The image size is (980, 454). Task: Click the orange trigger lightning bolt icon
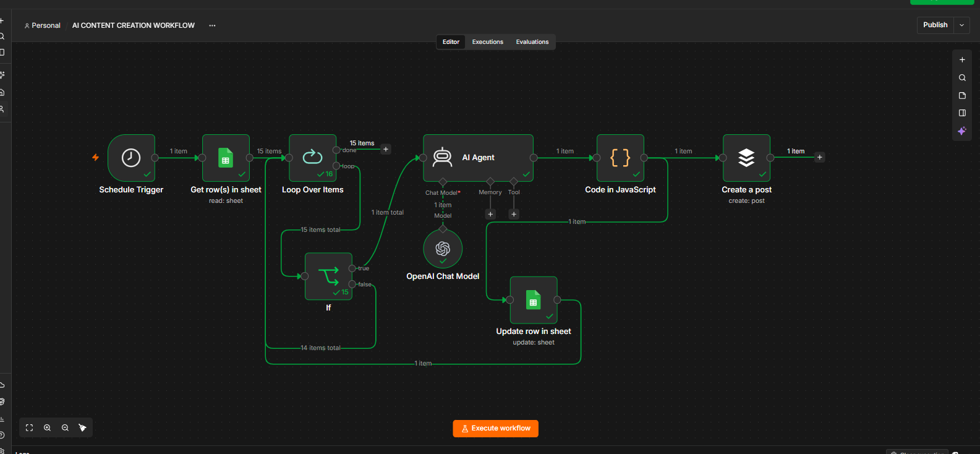(95, 158)
